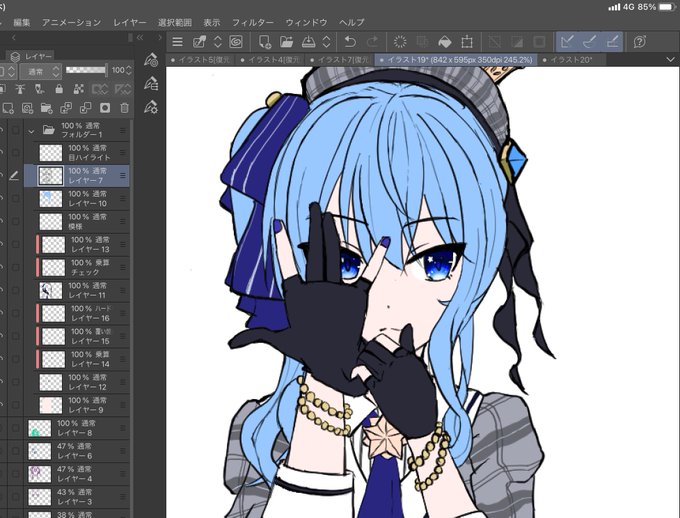The width and height of the screenshot is (680, 518).
Task: Switch to the イラスト20 canvas tab
Action: coord(568,59)
